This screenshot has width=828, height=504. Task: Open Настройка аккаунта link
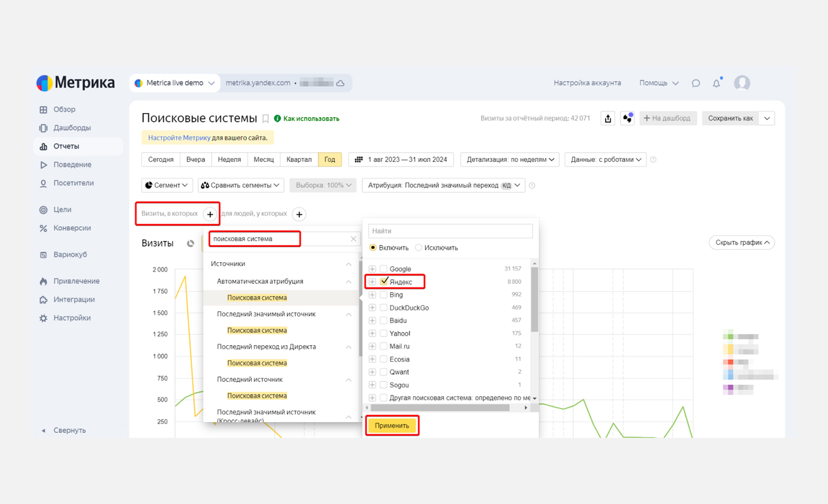[x=587, y=83]
